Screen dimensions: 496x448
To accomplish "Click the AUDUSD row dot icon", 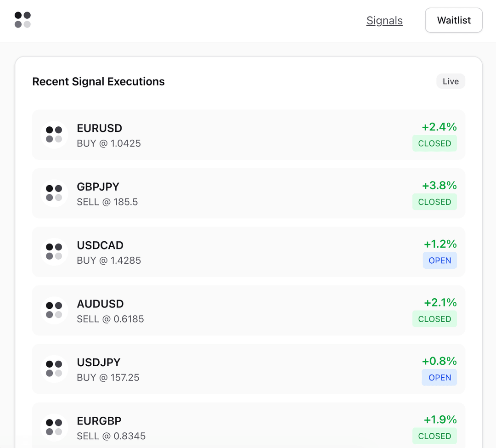I will click(x=54, y=310).
